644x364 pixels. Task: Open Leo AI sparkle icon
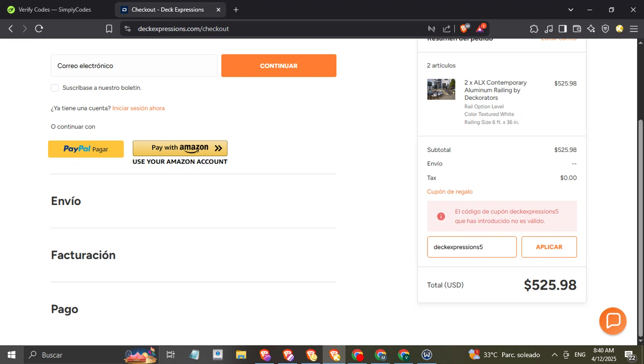pos(591,29)
